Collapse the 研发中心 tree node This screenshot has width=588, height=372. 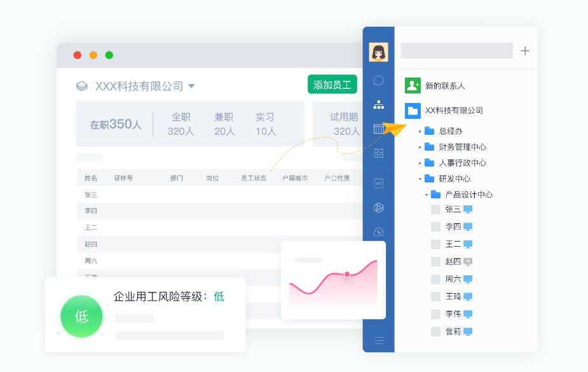(x=420, y=179)
